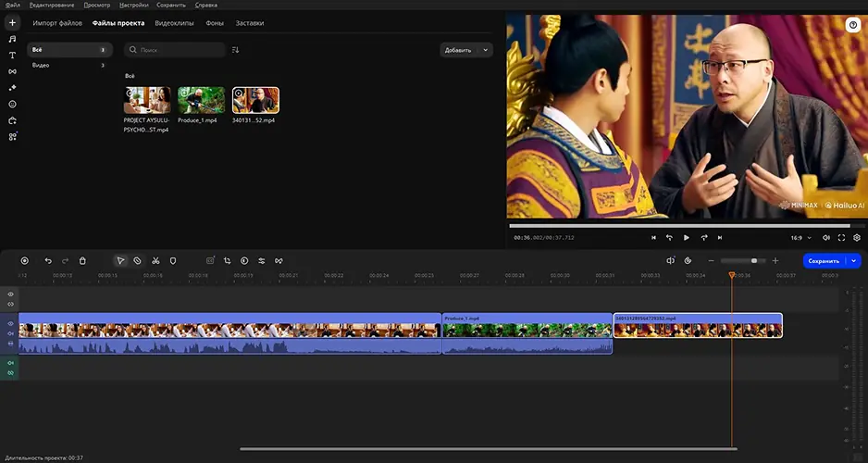The height and width of the screenshot is (463, 868).
Task: Click the Добавить button
Action: pos(459,50)
